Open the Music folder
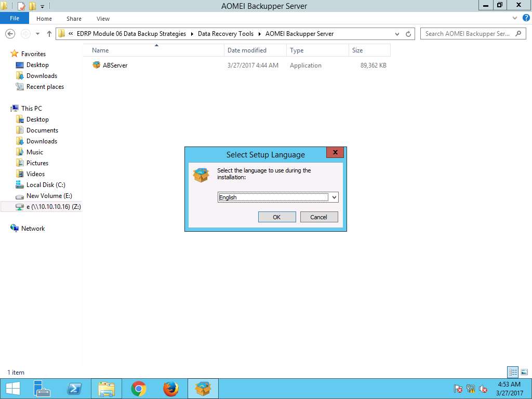Image resolution: width=532 pixels, height=399 pixels. pos(35,152)
